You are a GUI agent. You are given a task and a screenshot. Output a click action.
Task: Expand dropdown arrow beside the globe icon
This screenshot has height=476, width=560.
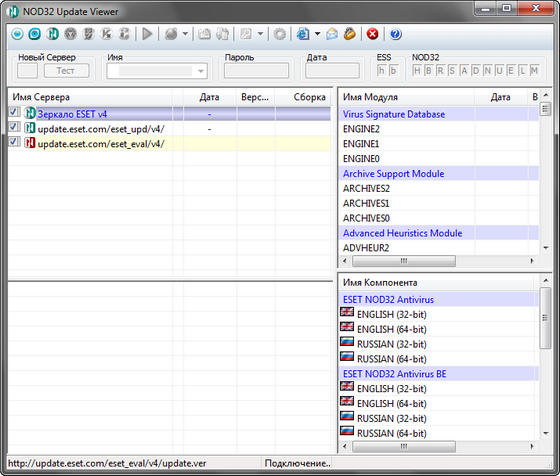318,34
